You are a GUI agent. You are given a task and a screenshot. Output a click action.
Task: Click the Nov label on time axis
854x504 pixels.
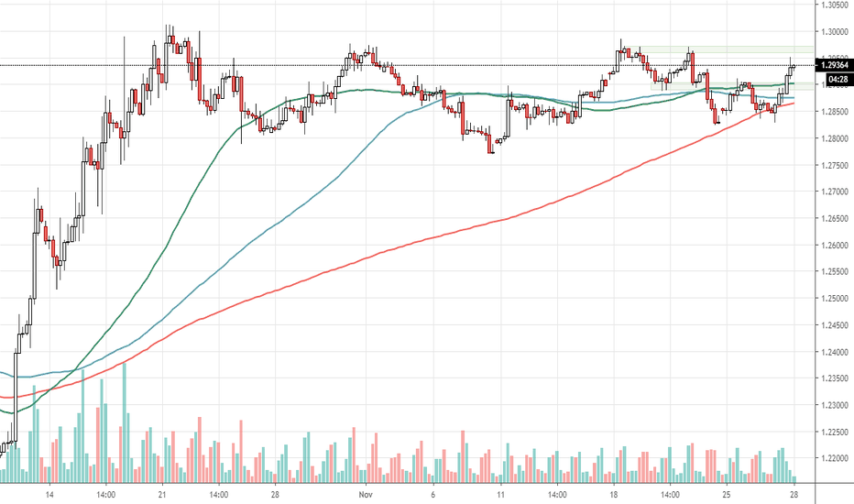pyautogui.click(x=366, y=493)
